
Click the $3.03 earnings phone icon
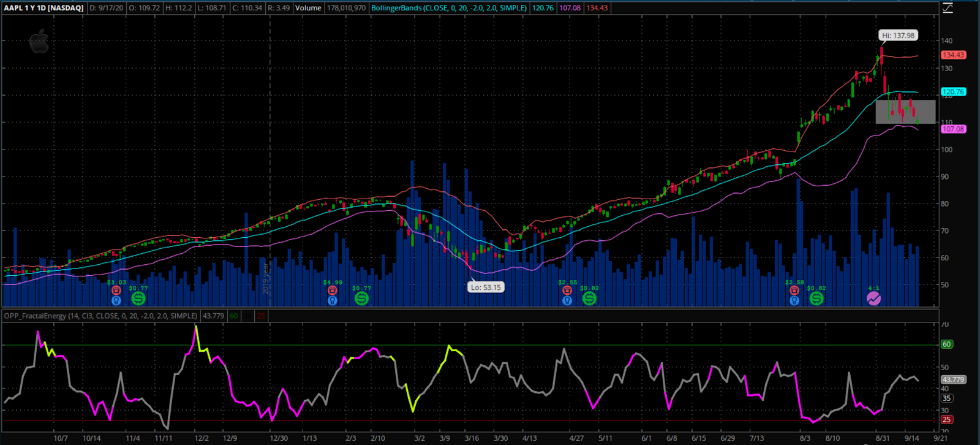[116, 291]
